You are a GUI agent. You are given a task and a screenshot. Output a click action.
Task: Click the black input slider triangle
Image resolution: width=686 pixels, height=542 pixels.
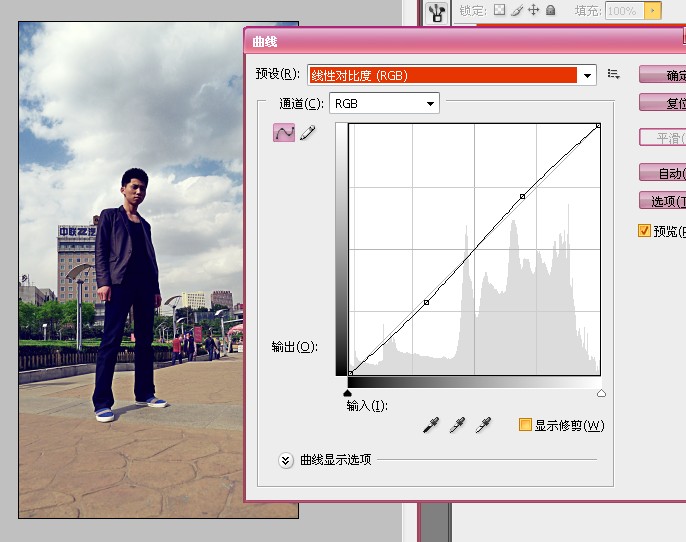tap(347, 393)
